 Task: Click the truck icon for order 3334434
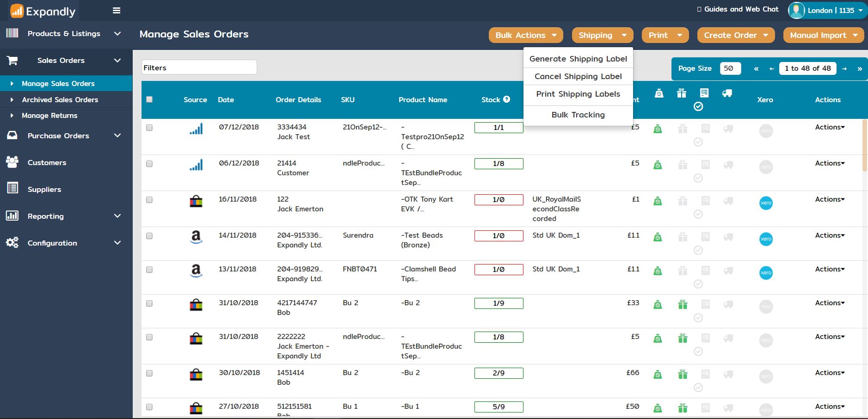(x=728, y=129)
